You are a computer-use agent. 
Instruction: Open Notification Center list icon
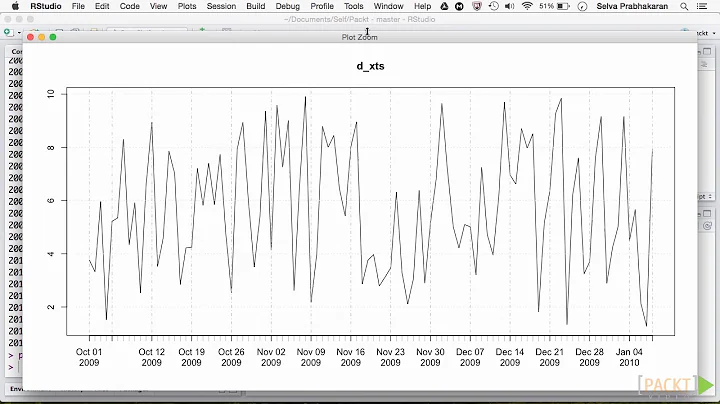click(702, 6)
